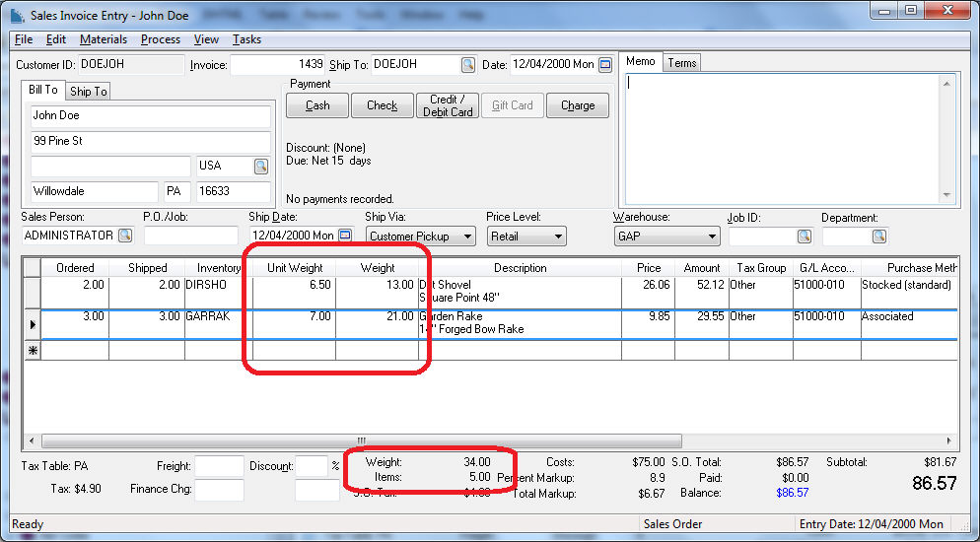The image size is (980, 542).
Task: Click the Charge payment button
Action: [578, 105]
